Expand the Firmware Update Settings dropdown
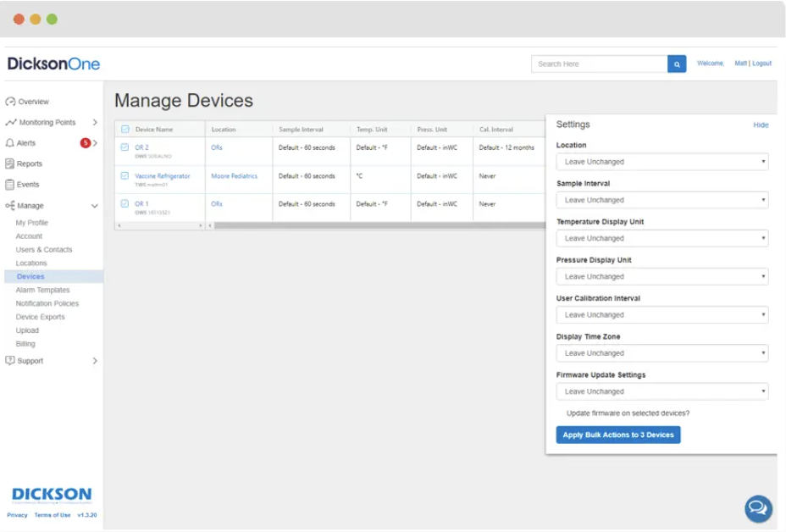Image resolution: width=786 pixels, height=532 pixels. click(x=661, y=391)
